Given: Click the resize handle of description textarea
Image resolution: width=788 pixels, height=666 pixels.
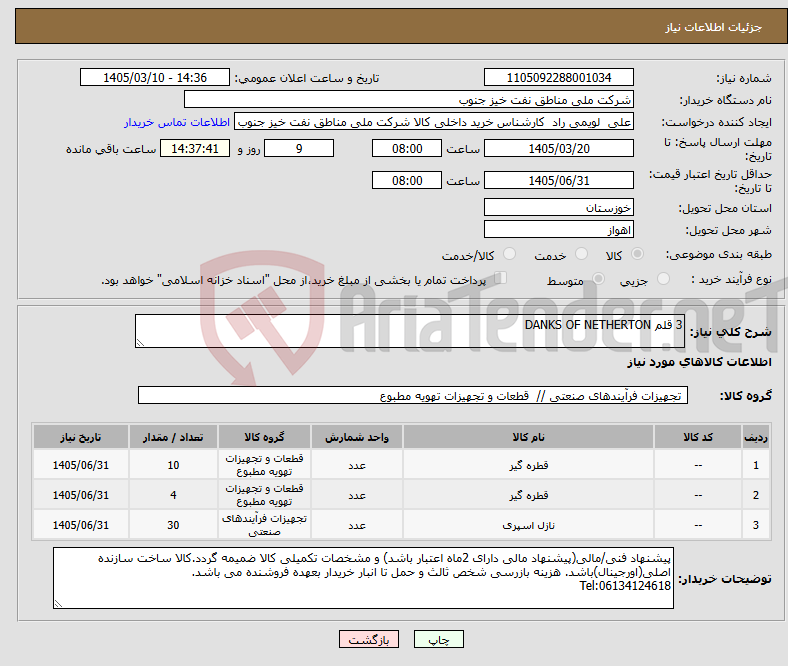Looking at the screenshot, I should tap(140, 343).
